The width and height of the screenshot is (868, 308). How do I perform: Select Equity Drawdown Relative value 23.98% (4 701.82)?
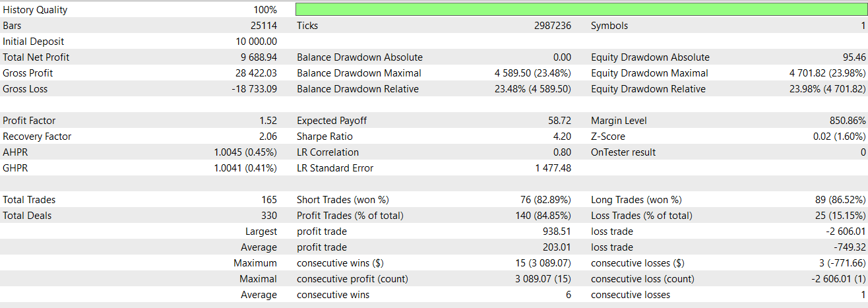[x=827, y=89]
